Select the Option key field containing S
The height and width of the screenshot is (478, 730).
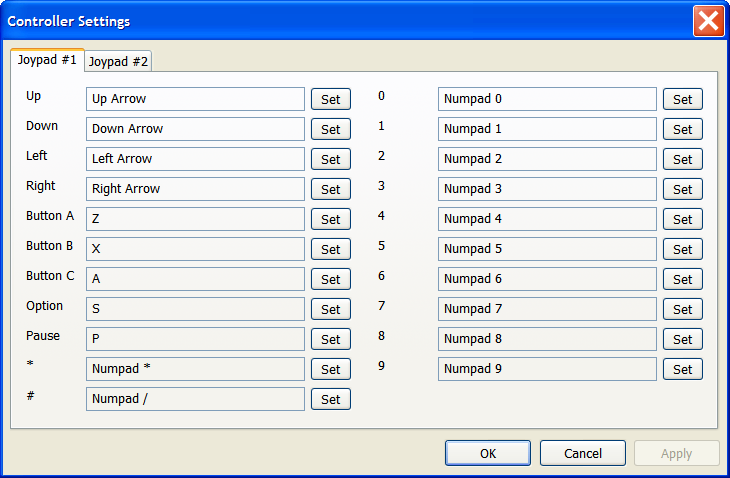click(195, 309)
